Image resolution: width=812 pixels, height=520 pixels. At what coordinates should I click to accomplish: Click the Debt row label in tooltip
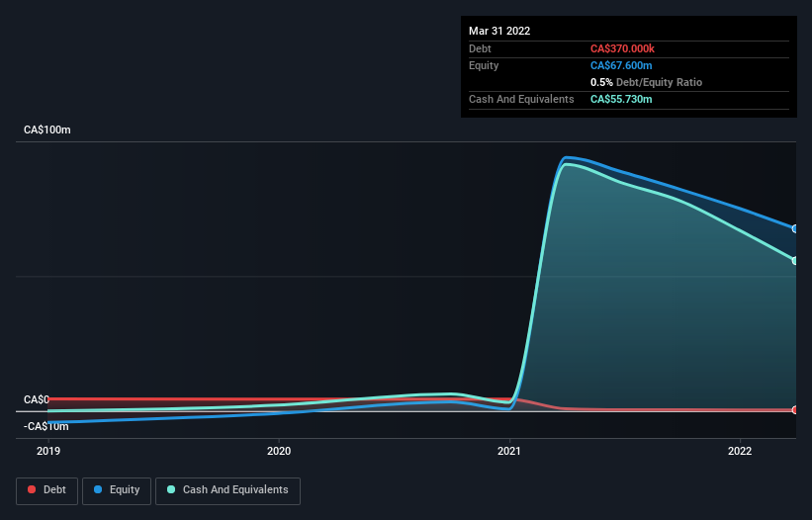tap(480, 48)
